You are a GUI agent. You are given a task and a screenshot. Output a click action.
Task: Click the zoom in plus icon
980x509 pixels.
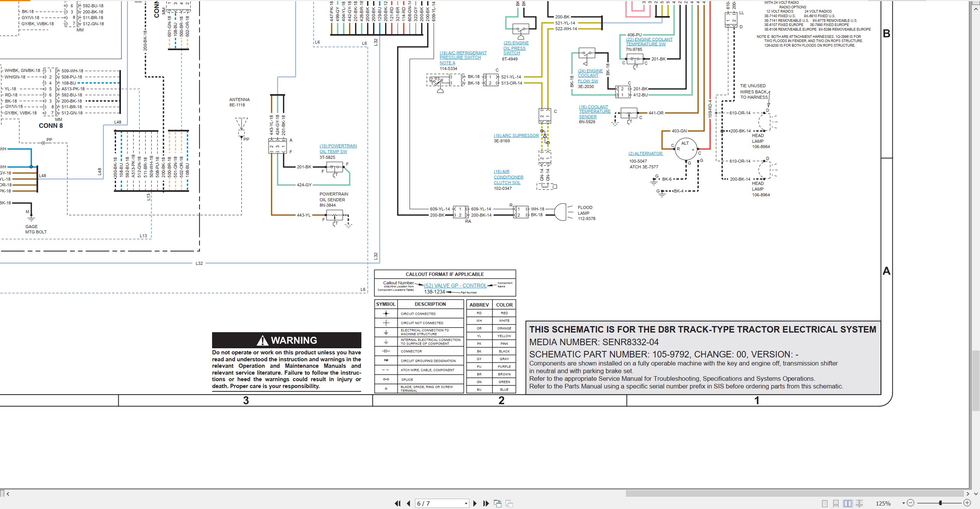(x=967, y=503)
